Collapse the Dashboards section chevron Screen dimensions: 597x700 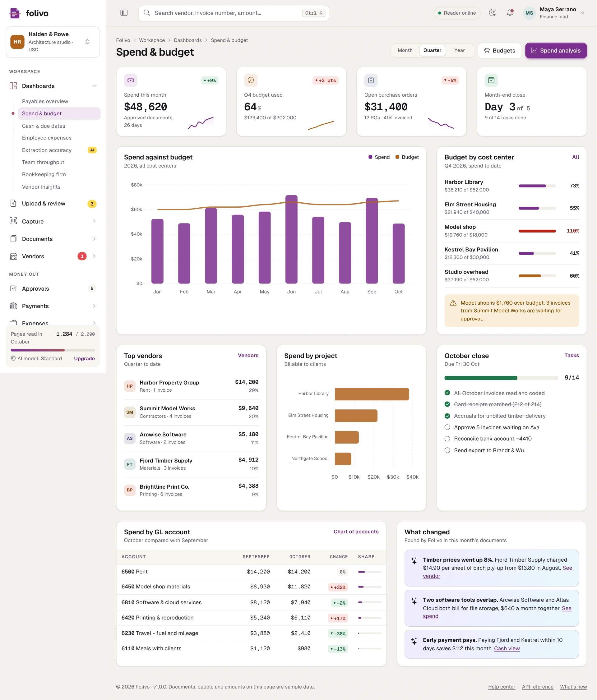(95, 86)
